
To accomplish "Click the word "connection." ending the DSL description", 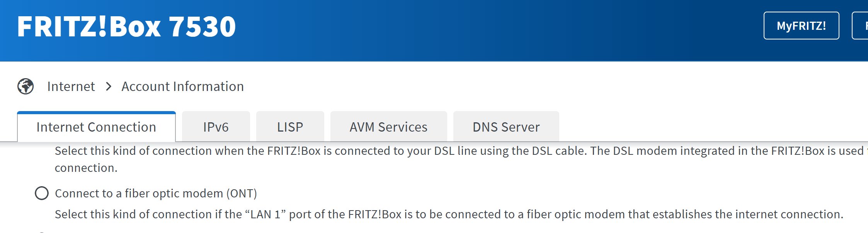I will click(x=86, y=168).
